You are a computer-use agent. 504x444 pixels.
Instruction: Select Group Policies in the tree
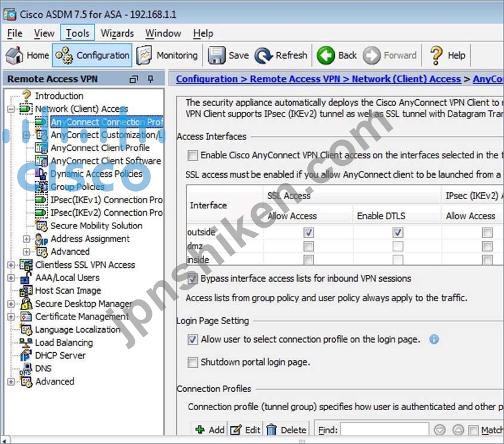pyautogui.click(x=77, y=187)
